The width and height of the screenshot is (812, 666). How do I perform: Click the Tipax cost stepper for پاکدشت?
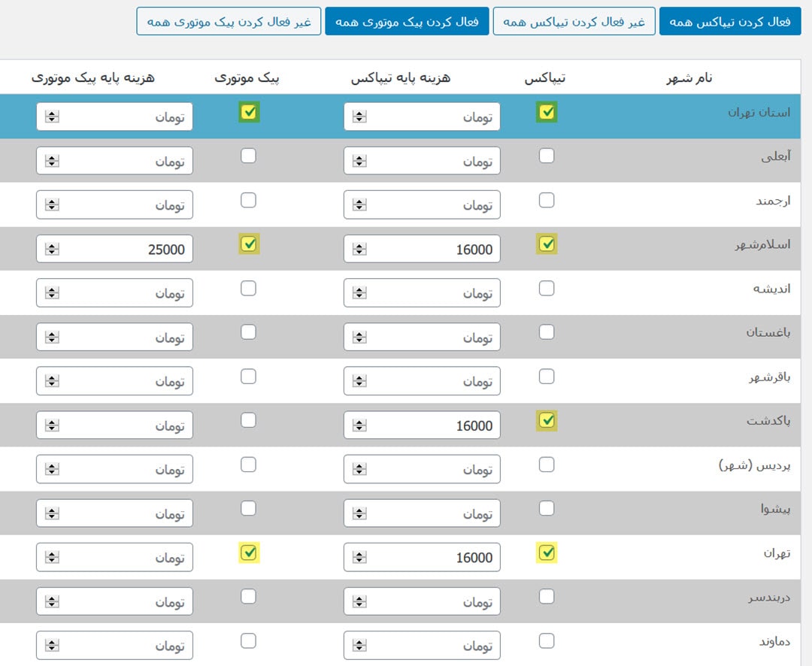pos(359,425)
